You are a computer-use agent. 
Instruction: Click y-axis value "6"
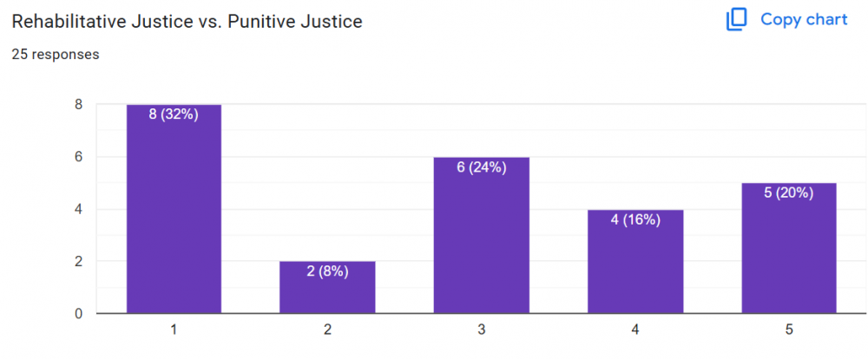pyautogui.click(x=78, y=157)
